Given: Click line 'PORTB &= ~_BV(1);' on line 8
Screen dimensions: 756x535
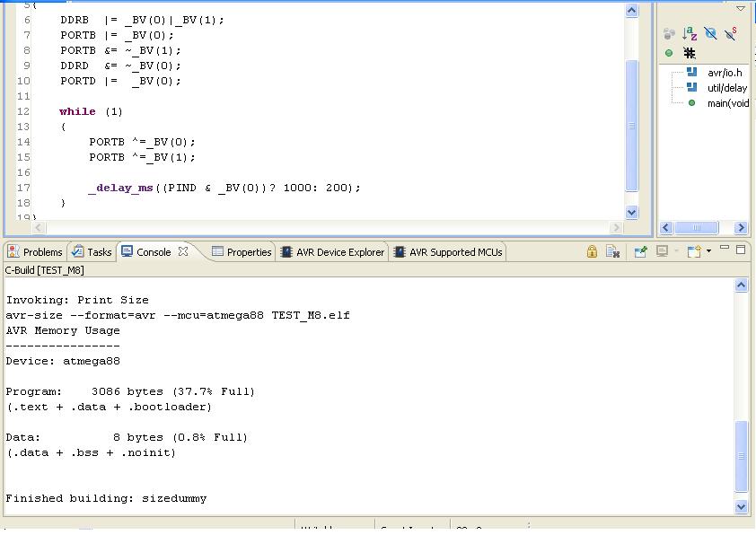Looking at the screenshot, I should (x=120, y=50).
